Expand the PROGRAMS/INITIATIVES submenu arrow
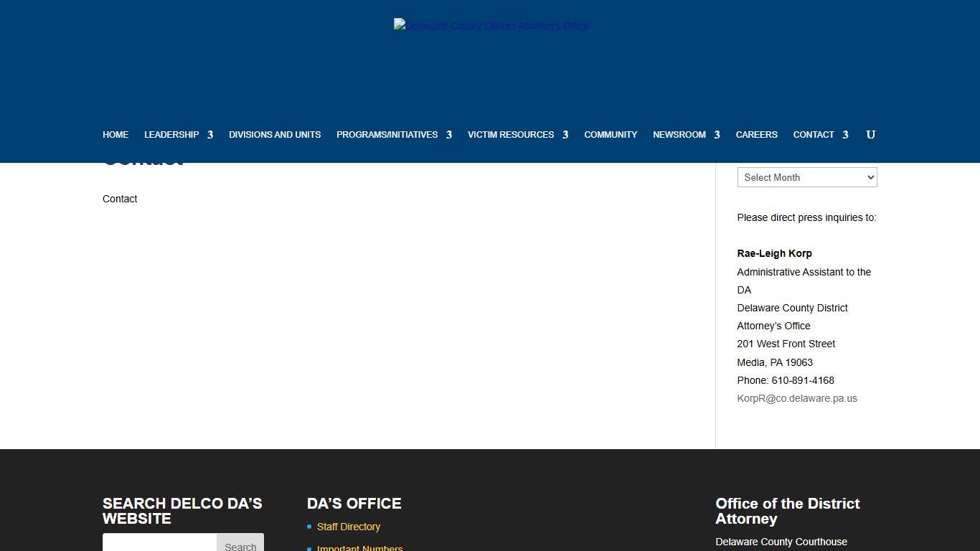The height and width of the screenshot is (551, 980). click(x=450, y=135)
